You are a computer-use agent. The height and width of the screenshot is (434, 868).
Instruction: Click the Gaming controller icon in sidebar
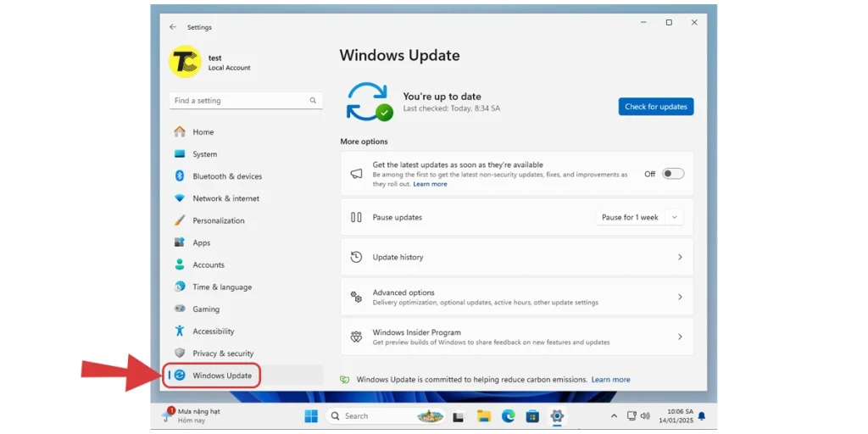(x=180, y=309)
